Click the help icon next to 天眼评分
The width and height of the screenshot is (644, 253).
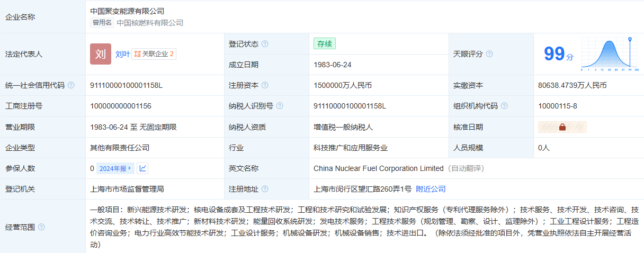click(489, 54)
